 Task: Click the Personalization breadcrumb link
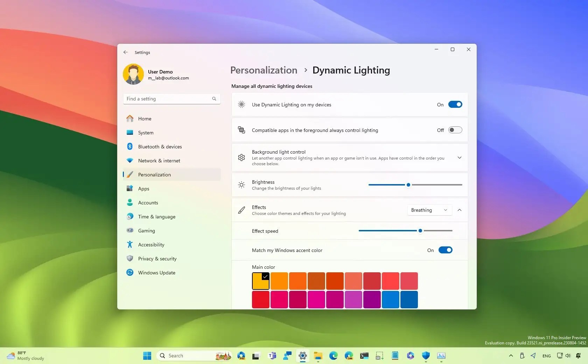pos(263,70)
